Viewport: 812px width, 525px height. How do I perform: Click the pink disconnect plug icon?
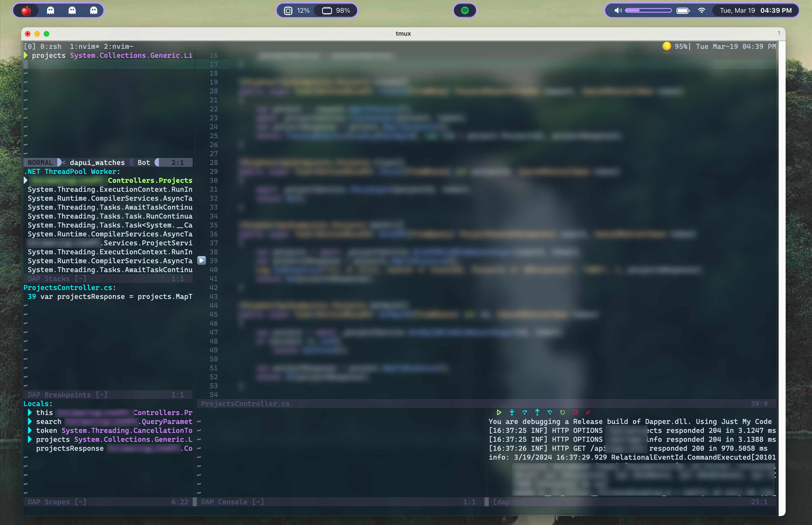pyautogui.click(x=588, y=412)
